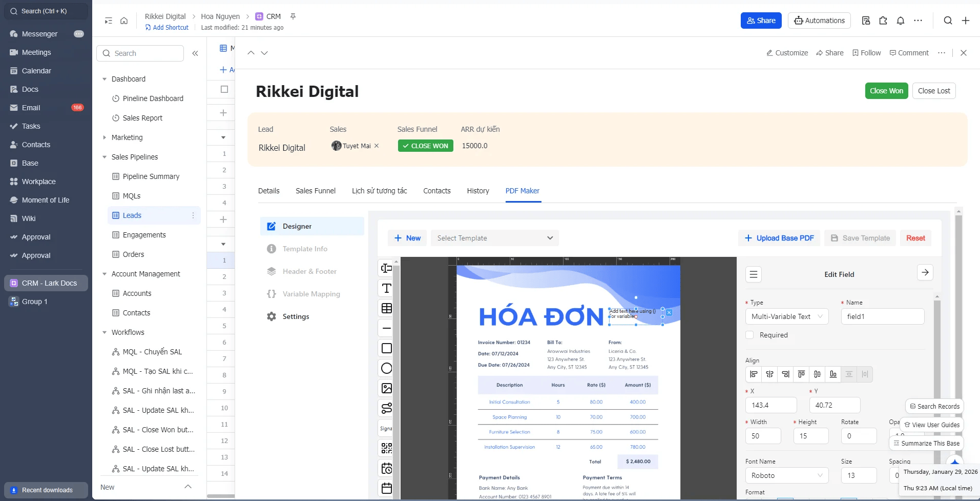Remove Tuyet Mai from Sales field

[x=377, y=146]
